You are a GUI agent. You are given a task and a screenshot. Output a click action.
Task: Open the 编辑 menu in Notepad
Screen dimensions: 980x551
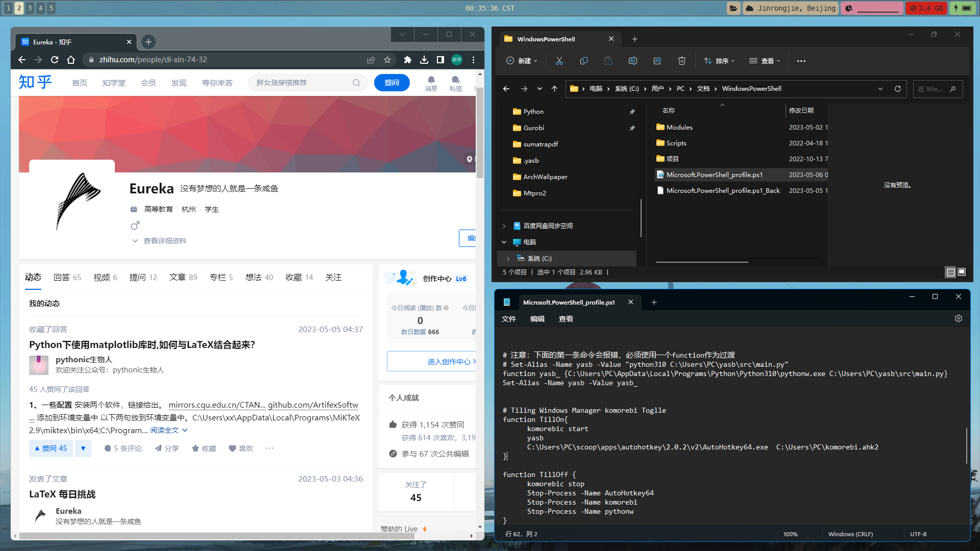pyautogui.click(x=537, y=318)
